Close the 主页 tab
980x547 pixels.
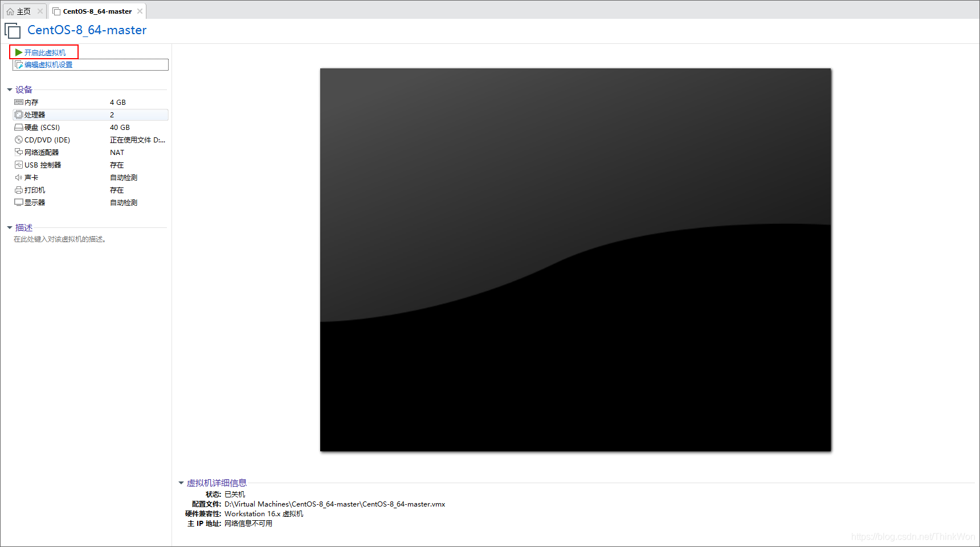40,11
